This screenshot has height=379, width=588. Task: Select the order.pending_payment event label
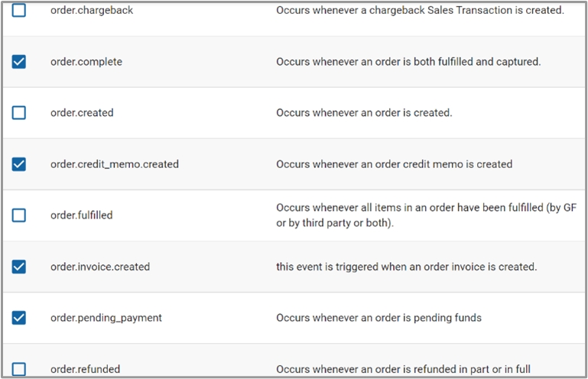click(106, 318)
